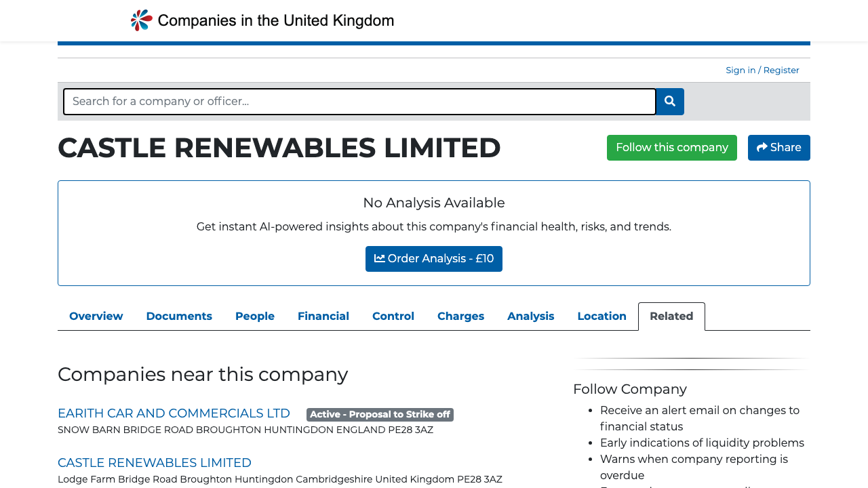This screenshot has width=868, height=488.
Task: Switch to the Overview tab
Action: tap(96, 316)
